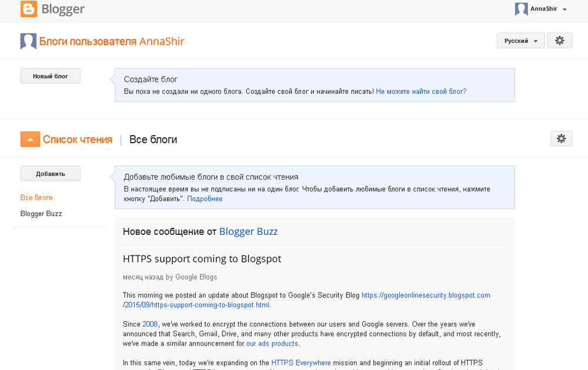Open the Blogger Buzz link in message heading
The width and height of the screenshot is (588, 370).
(x=248, y=231)
